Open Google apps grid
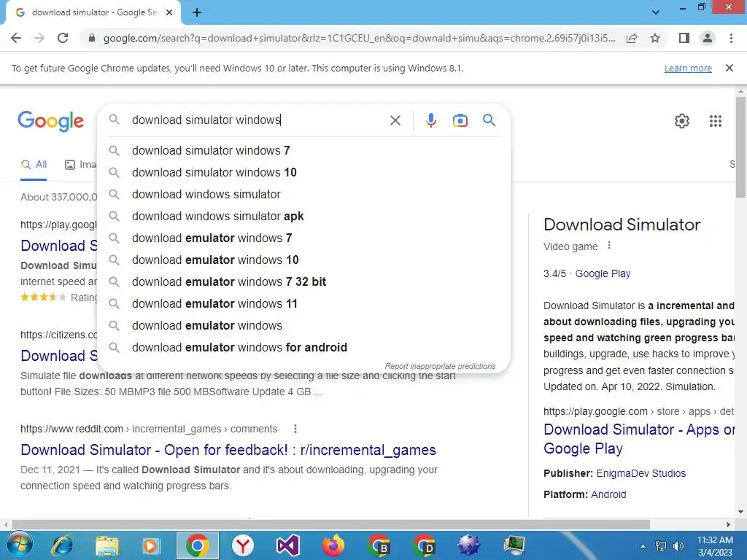 coord(716,121)
